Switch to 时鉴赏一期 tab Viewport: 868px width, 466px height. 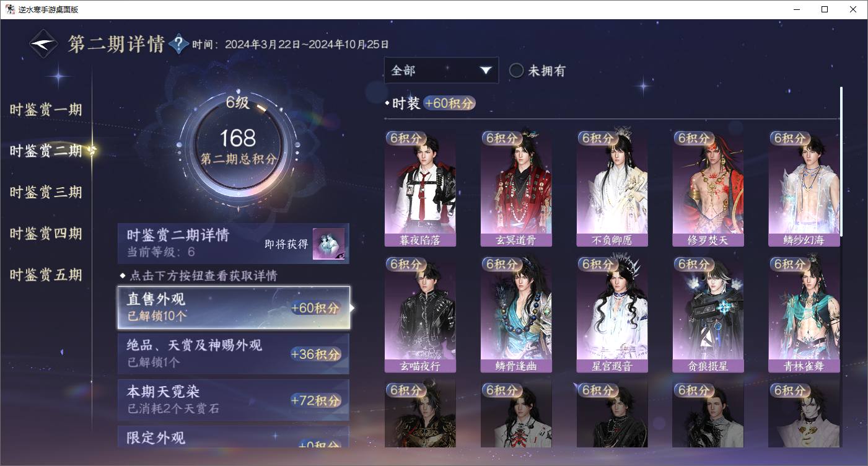tap(46, 110)
